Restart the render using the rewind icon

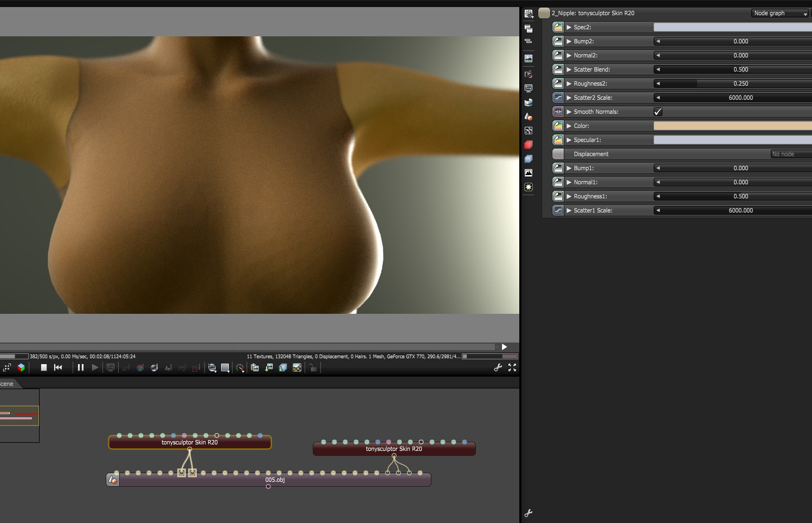pyautogui.click(x=58, y=367)
